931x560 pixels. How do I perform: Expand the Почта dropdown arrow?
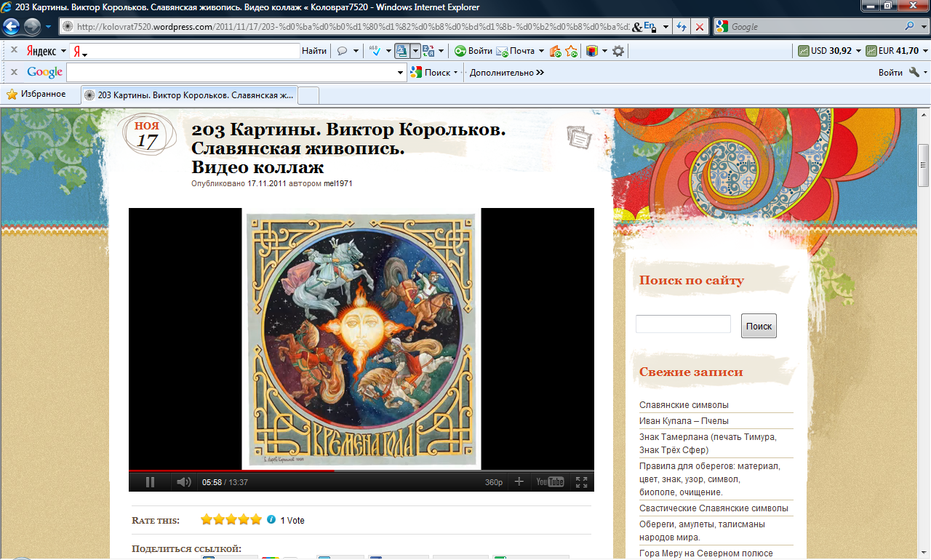[x=541, y=51]
